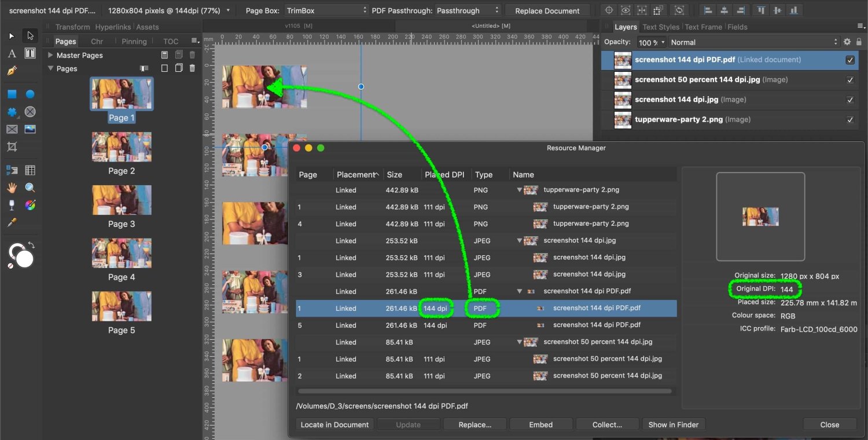Choose the Table tool
The height and width of the screenshot is (440, 868).
click(30, 170)
